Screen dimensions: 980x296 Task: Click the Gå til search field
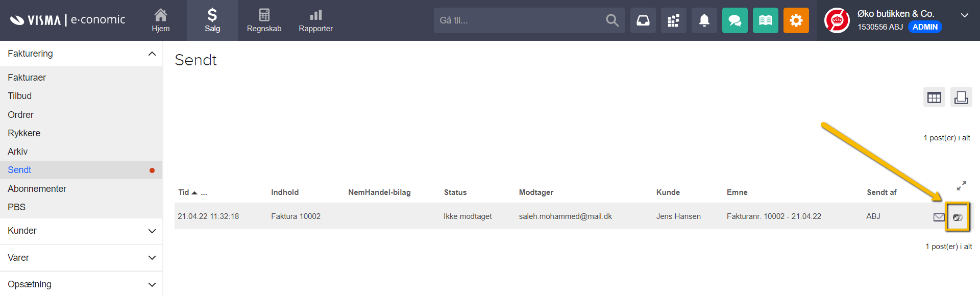[x=518, y=20]
